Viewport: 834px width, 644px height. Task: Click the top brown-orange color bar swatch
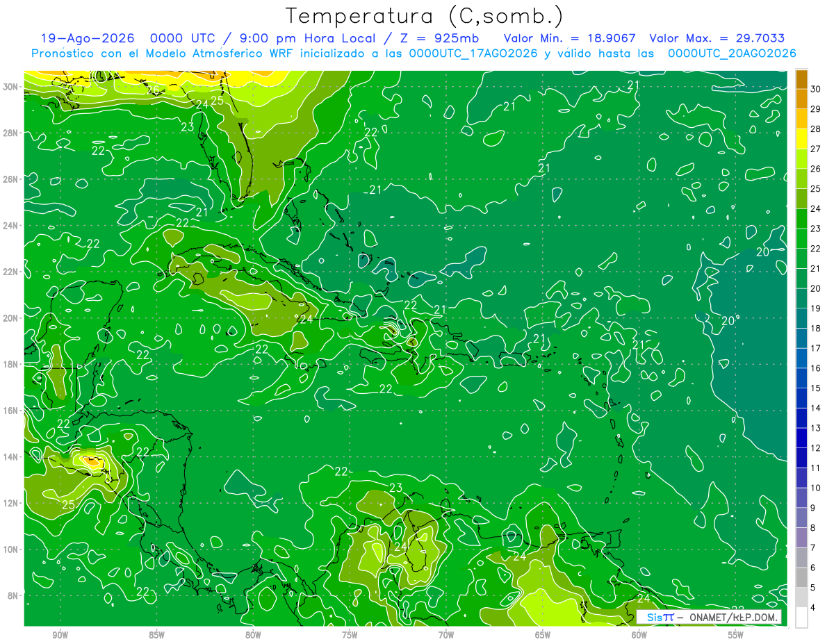(x=801, y=79)
